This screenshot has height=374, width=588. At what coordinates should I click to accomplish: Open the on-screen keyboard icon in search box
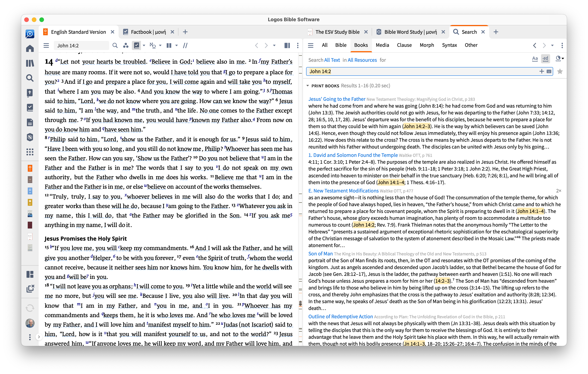point(549,71)
